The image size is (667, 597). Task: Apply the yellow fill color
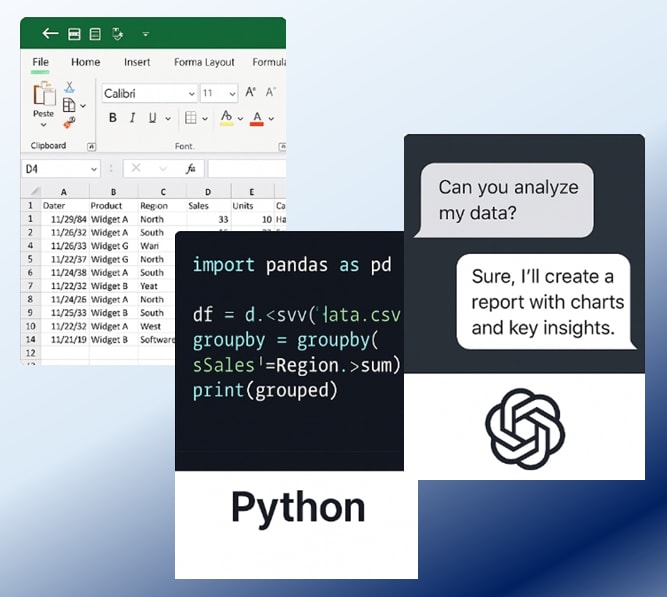[x=227, y=118]
